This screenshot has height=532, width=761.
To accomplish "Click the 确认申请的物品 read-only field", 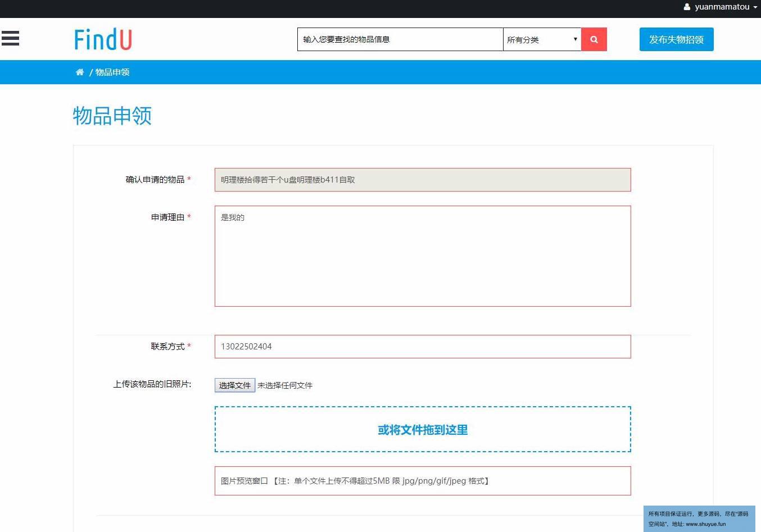I will click(x=422, y=180).
